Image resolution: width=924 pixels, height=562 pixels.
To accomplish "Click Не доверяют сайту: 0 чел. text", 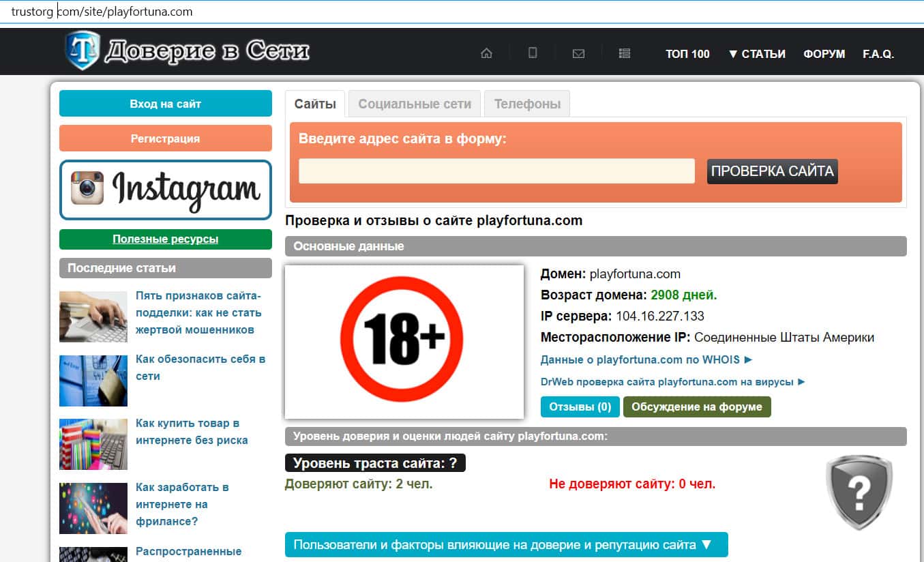I will (x=632, y=484).
